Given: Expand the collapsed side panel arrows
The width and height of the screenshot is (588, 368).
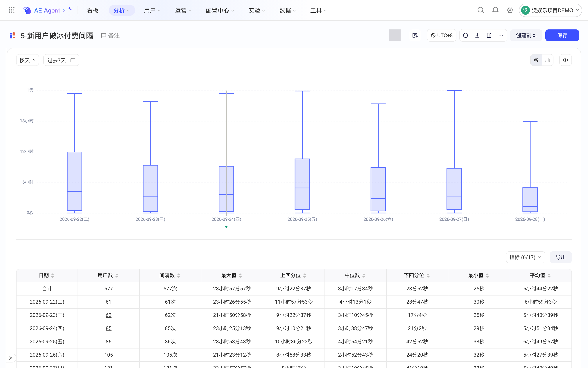Looking at the screenshot, I should [11, 358].
